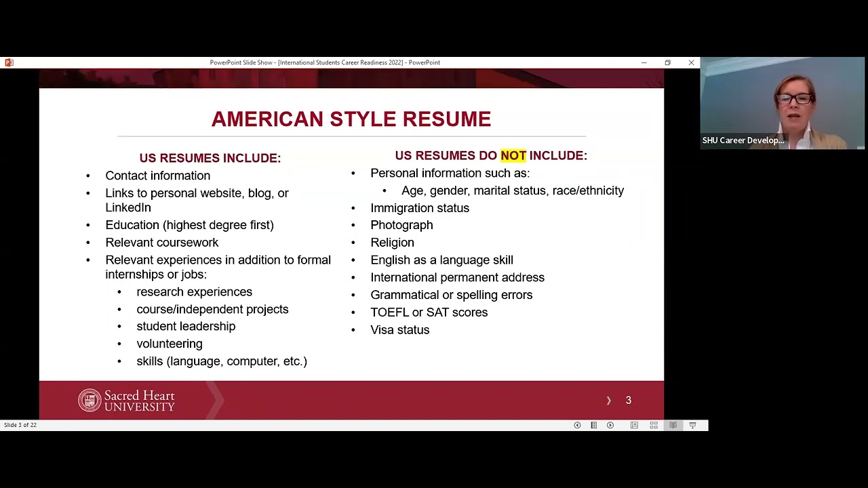Open the See all slides menu icon
868x488 pixels.
coord(593,425)
